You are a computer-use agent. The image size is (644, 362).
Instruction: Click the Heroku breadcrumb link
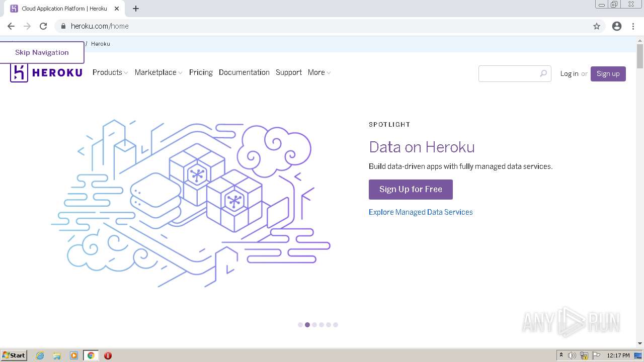click(x=101, y=44)
